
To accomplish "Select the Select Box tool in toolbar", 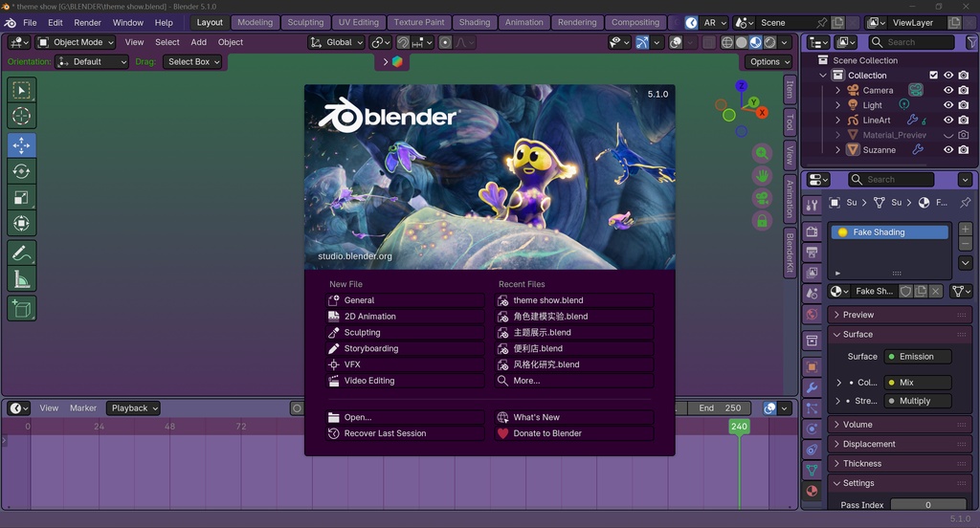I will click(21, 91).
